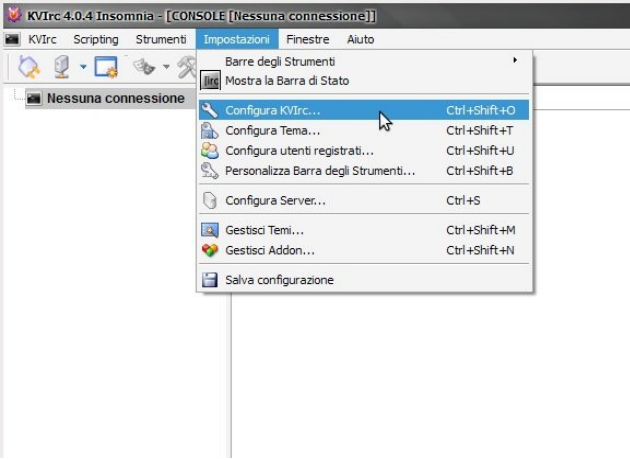Viewport: 630px width, 460px height.
Task: Click the theater masks toolbar icon
Action: point(144,67)
